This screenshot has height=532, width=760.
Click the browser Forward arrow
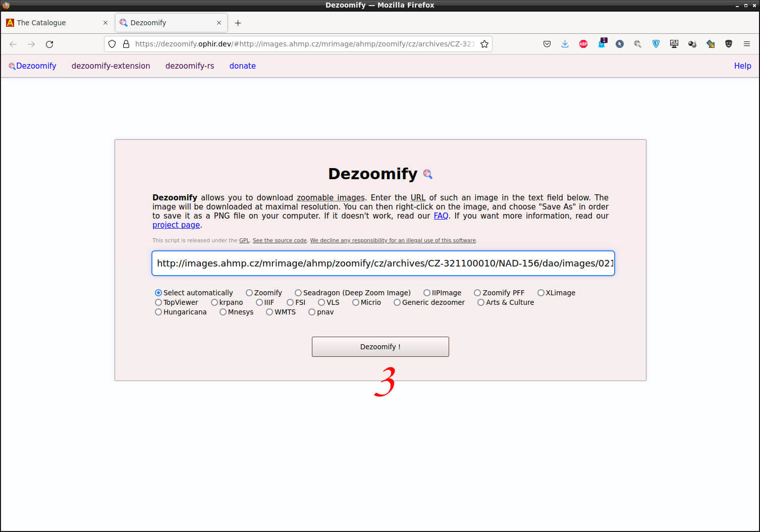31,44
